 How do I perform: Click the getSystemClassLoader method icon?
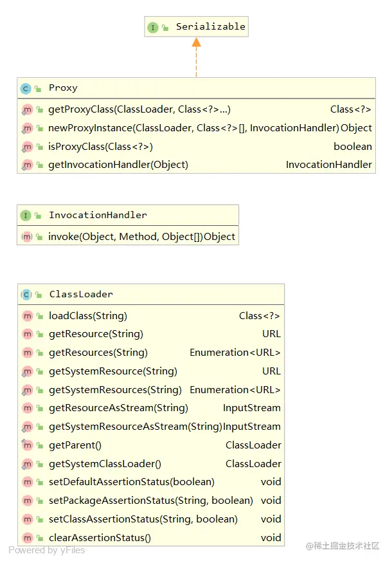click(x=28, y=465)
